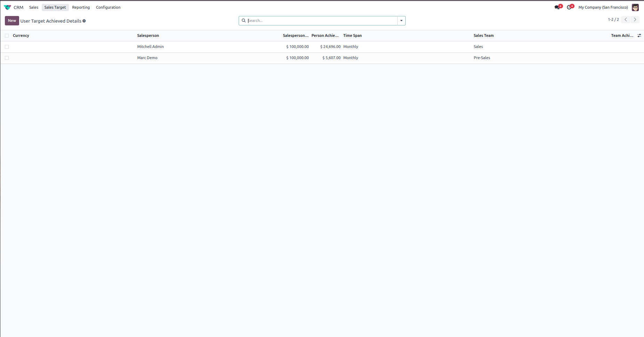Sort by Salesperson column header
This screenshot has width=644, height=337.
[148, 35]
